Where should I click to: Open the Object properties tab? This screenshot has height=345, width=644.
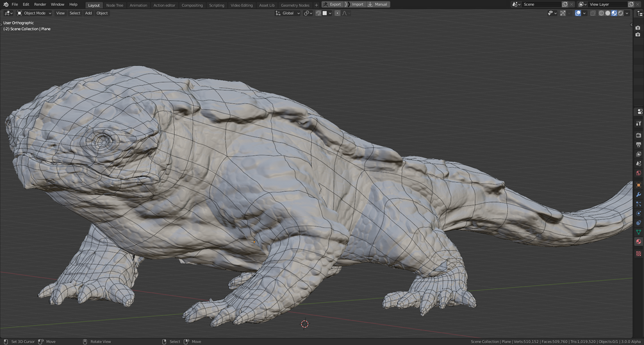(x=639, y=185)
